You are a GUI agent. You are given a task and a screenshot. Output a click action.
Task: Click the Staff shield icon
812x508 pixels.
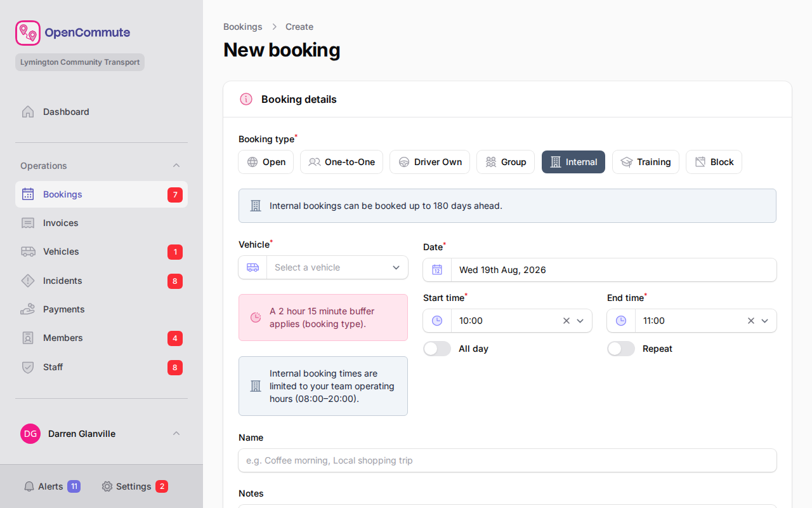(28, 367)
